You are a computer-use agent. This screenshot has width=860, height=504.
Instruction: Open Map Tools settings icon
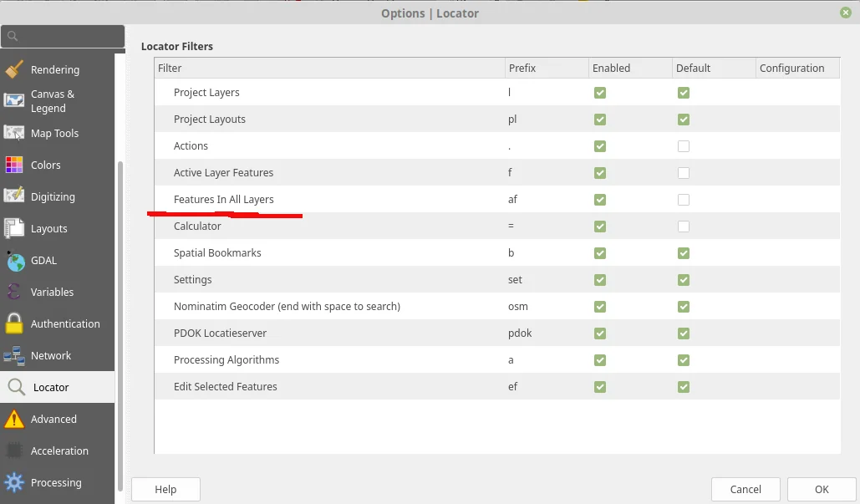point(14,133)
